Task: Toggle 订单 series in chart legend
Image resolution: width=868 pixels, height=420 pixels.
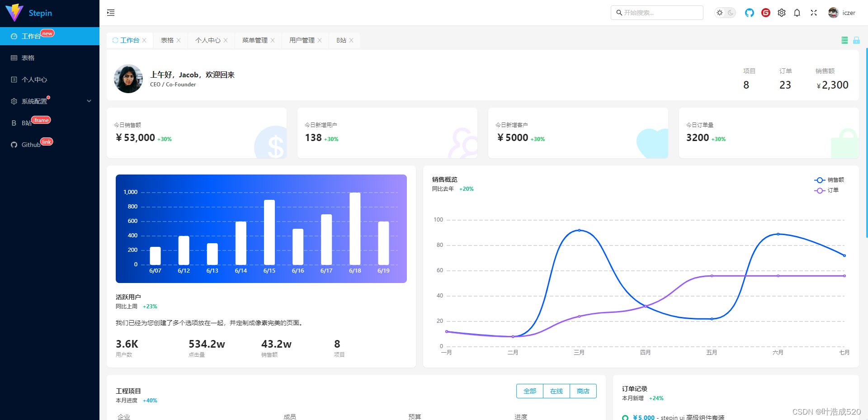Action: click(x=826, y=190)
